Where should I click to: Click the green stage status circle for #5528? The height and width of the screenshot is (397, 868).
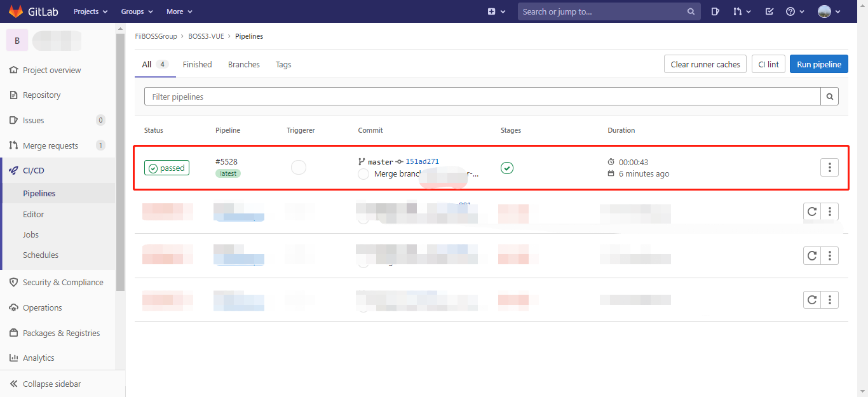pyautogui.click(x=507, y=168)
